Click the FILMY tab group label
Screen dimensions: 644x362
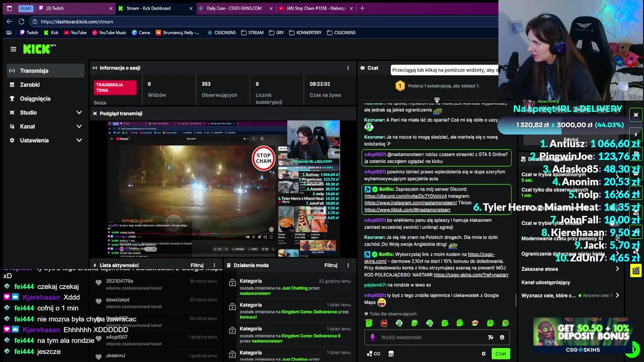[x=26, y=9]
